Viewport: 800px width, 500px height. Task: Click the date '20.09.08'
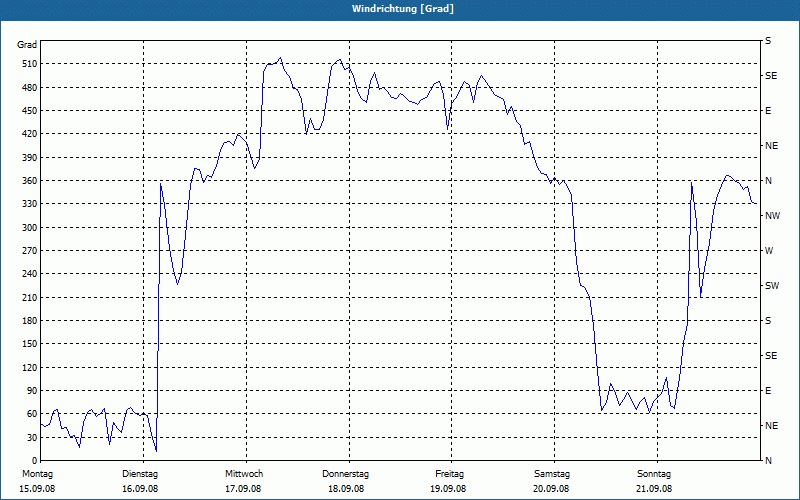point(551,489)
